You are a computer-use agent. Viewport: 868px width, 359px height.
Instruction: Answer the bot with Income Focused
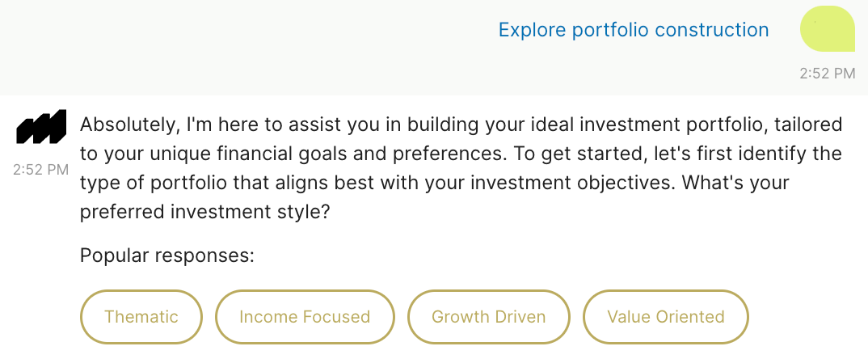coord(305,316)
